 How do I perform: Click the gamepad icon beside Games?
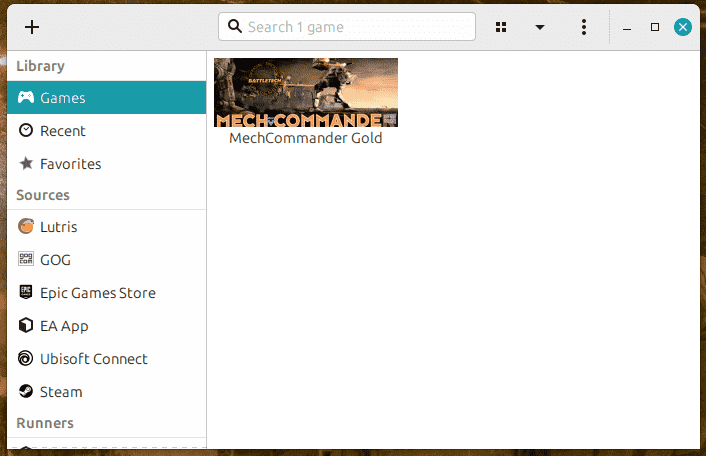coord(26,97)
